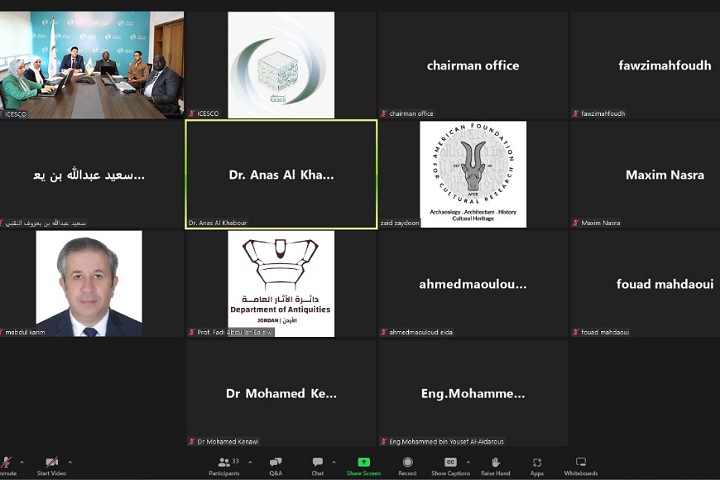Start recording with the Record icon
Image resolution: width=720 pixels, height=480 pixels.
[x=407, y=463]
